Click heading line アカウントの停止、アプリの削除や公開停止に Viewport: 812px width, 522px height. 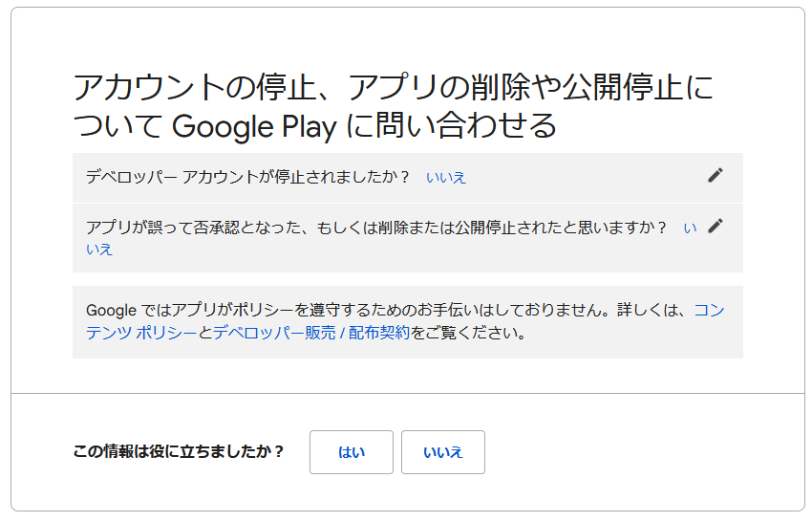pos(394,87)
